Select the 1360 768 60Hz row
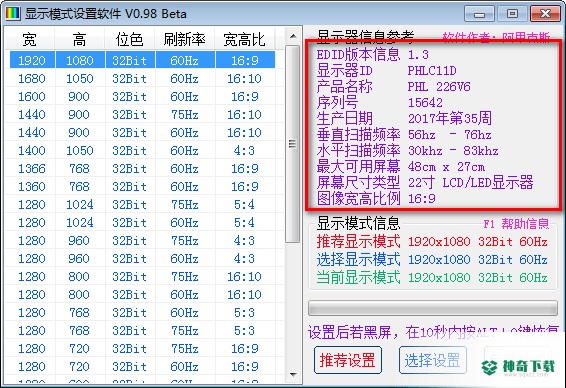566x388 pixels. point(143,186)
